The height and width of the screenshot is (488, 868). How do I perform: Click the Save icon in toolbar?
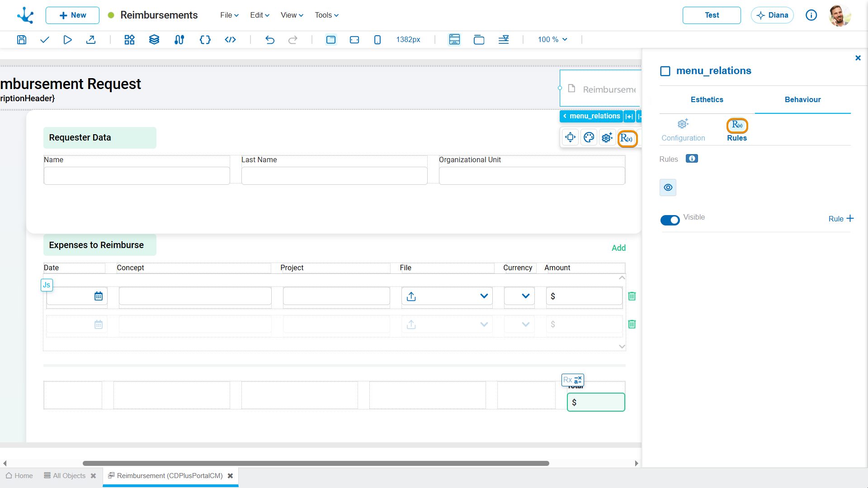[x=21, y=40]
